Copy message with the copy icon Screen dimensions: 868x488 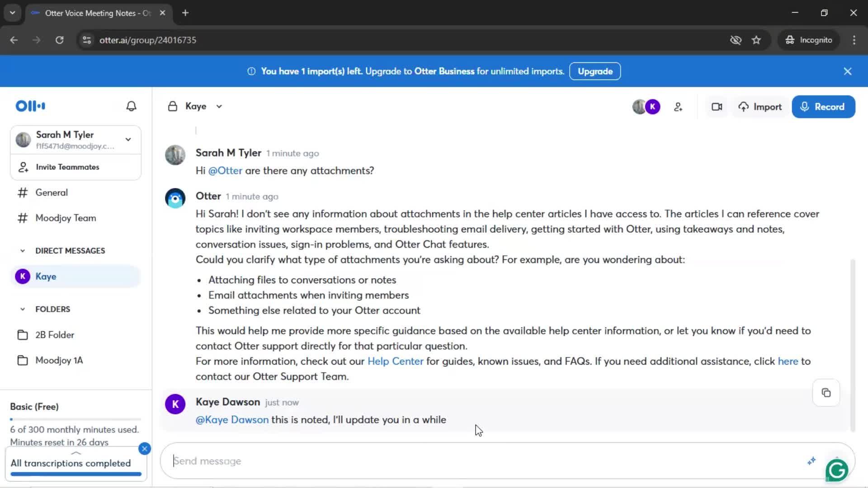point(826,393)
